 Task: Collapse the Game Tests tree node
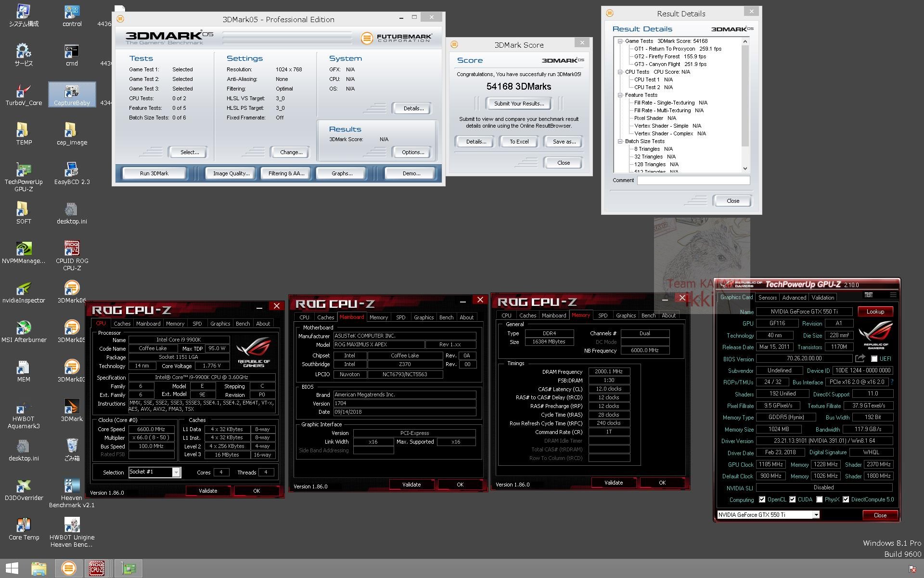tap(620, 41)
